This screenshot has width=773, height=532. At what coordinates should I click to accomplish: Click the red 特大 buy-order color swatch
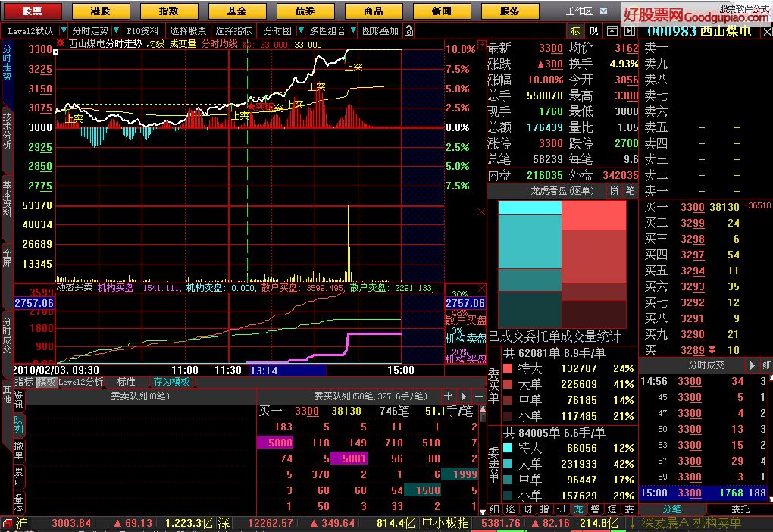click(x=508, y=368)
